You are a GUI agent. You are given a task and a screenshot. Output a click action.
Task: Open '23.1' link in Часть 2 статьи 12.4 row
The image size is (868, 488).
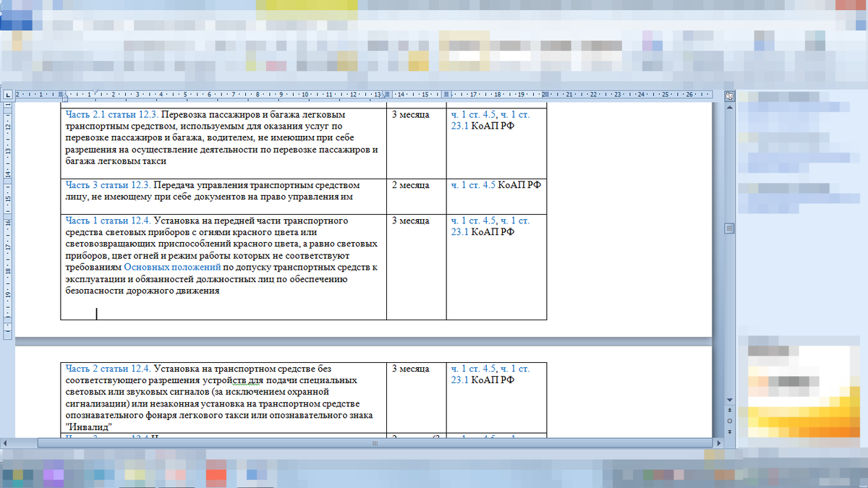tap(460, 380)
